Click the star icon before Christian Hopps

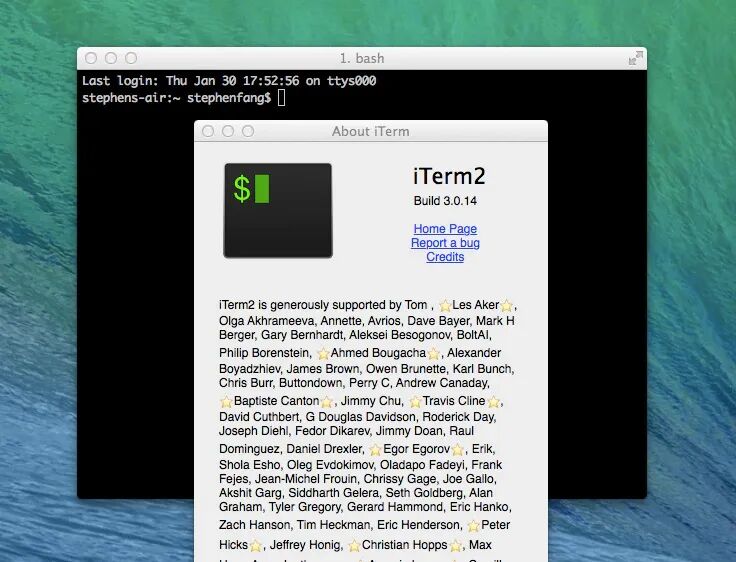[354, 546]
